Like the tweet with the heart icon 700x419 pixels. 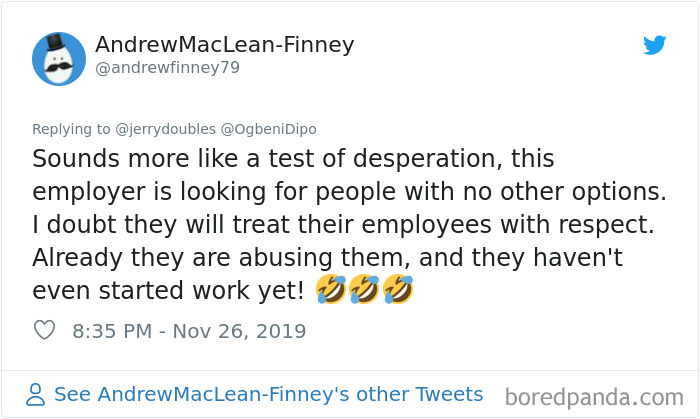point(44,330)
